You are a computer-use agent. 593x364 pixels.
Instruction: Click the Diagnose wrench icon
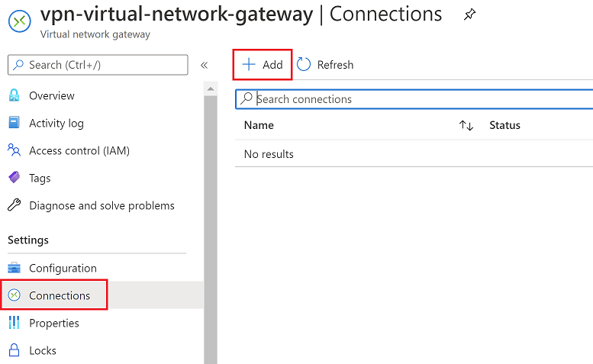click(x=14, y=205)
